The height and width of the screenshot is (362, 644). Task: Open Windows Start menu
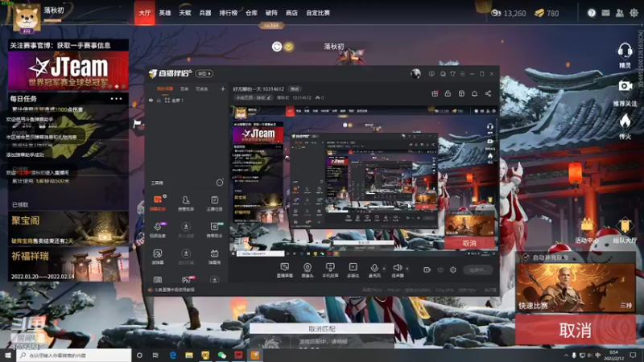point(8,355)
